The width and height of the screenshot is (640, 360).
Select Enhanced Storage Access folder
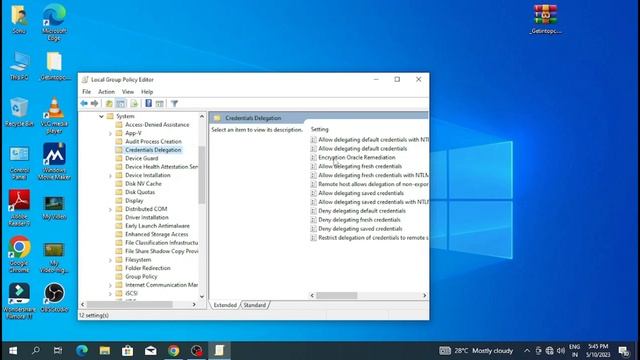click(x=156, y=234)
